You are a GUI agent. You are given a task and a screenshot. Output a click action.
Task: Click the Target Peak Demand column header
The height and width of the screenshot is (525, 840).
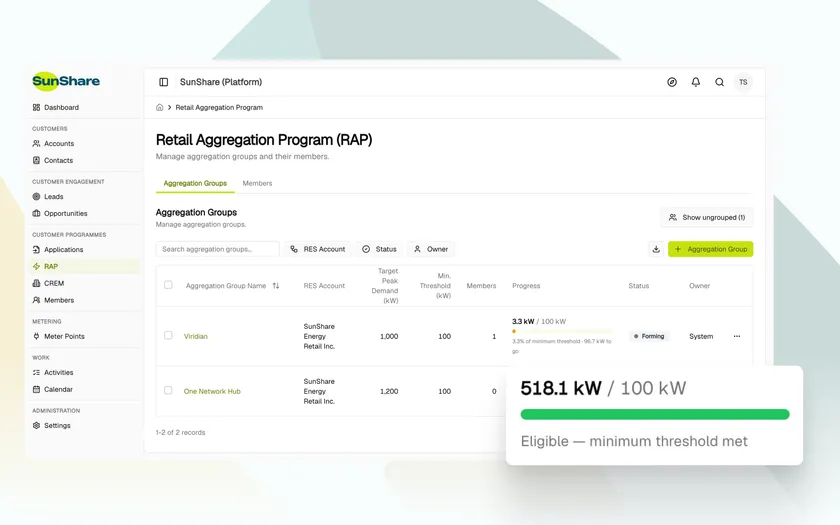[x=385, y=286]
